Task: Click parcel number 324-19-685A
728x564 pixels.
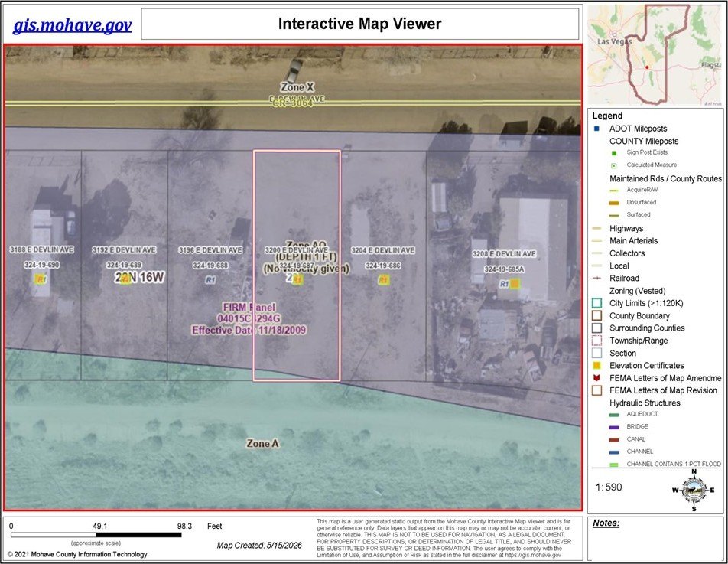Action: (504, 269)
